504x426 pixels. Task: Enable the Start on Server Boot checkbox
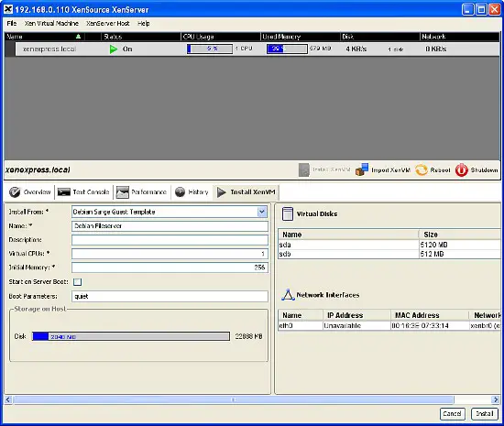coord(78,282)
